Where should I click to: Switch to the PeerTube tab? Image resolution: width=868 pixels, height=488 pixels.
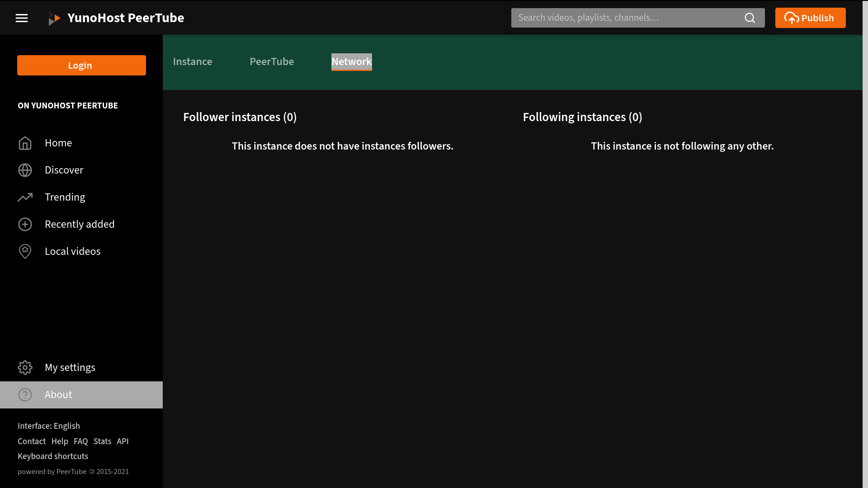(x=272, y=62)
